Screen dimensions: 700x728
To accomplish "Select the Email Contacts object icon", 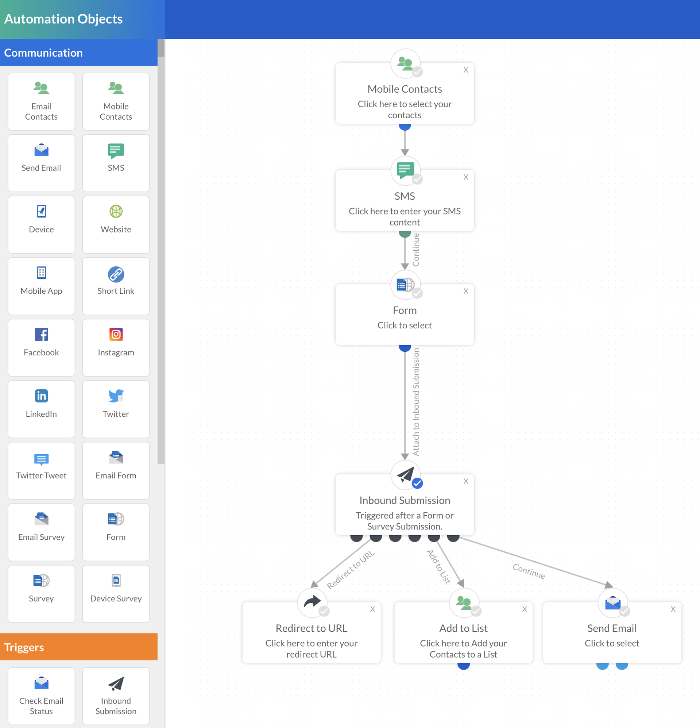I will pyautogui.click(x=41, y=88).
